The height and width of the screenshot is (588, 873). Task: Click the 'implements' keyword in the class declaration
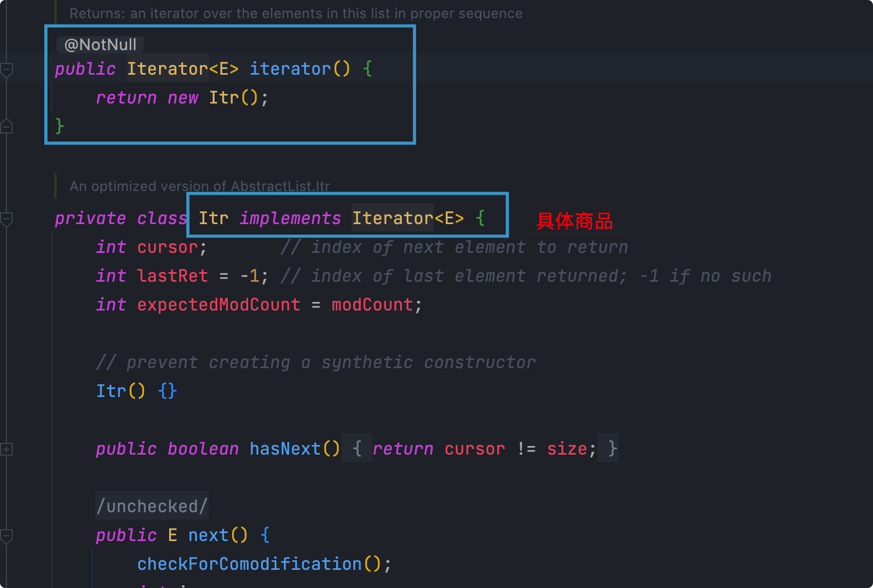[x=290, y=218]
